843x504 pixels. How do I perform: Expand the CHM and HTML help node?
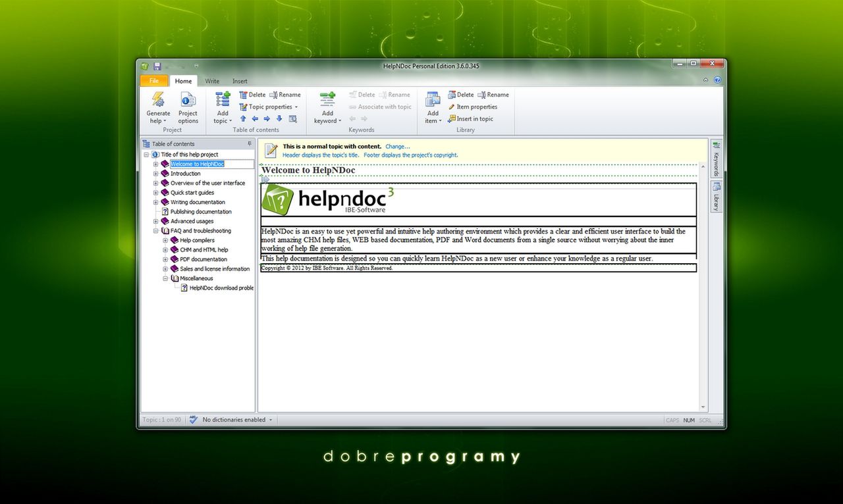point(165,250)
